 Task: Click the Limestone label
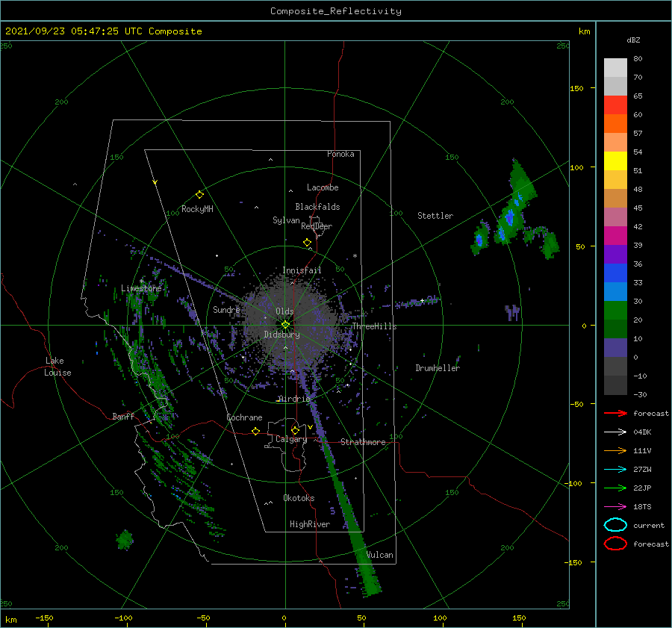(x=141, y=288)
